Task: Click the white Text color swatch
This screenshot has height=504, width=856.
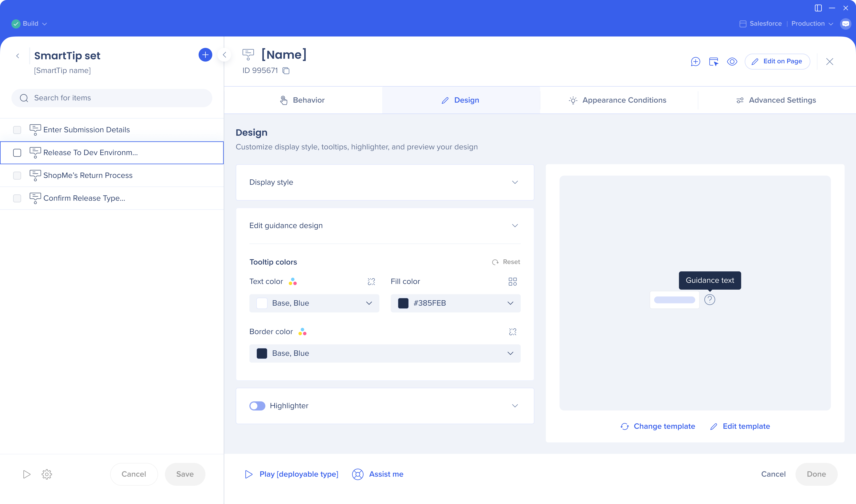Action: (x=262, y=303)
